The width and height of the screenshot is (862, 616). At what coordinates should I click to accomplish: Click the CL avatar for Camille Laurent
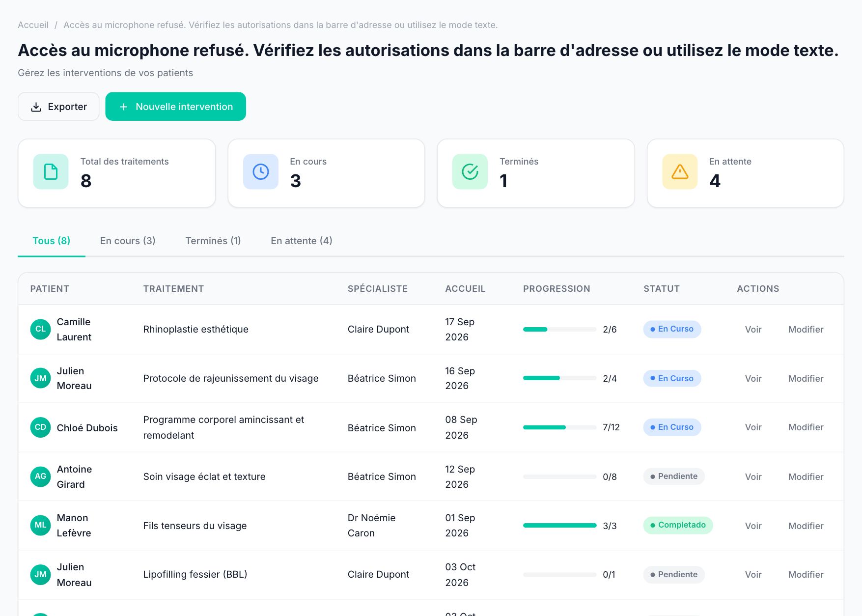tap(40, 329)
